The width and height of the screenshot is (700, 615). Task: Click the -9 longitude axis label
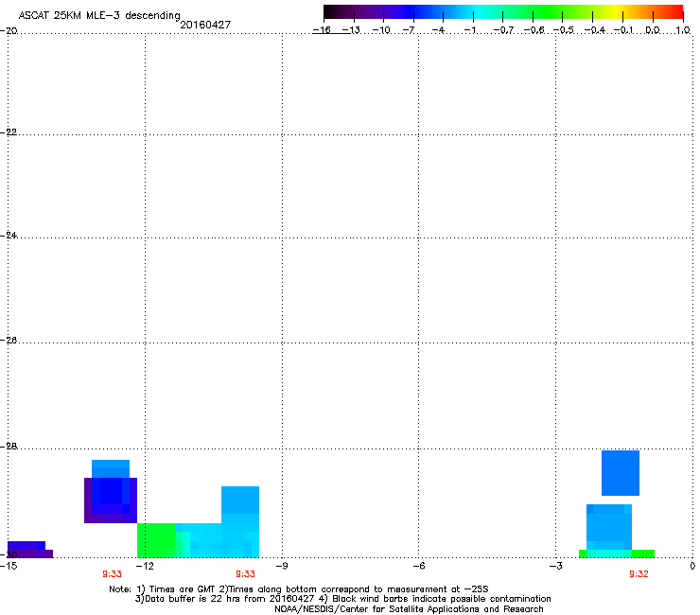tap(282, 566)
